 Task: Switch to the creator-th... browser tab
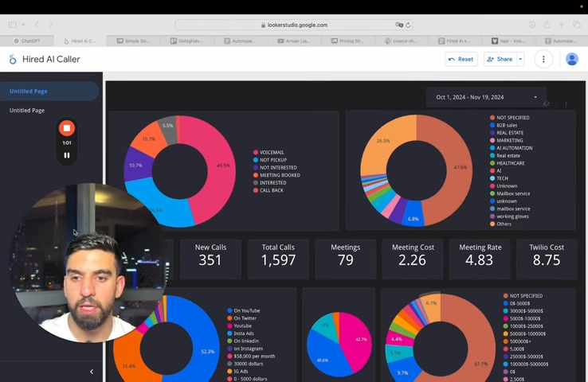[x=402, y=41]
